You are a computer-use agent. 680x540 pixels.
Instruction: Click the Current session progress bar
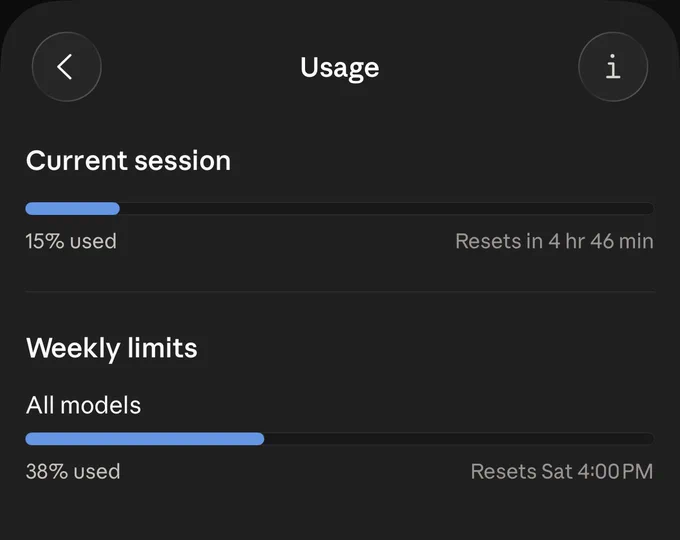pyautogui.click(x=340, y=209)
